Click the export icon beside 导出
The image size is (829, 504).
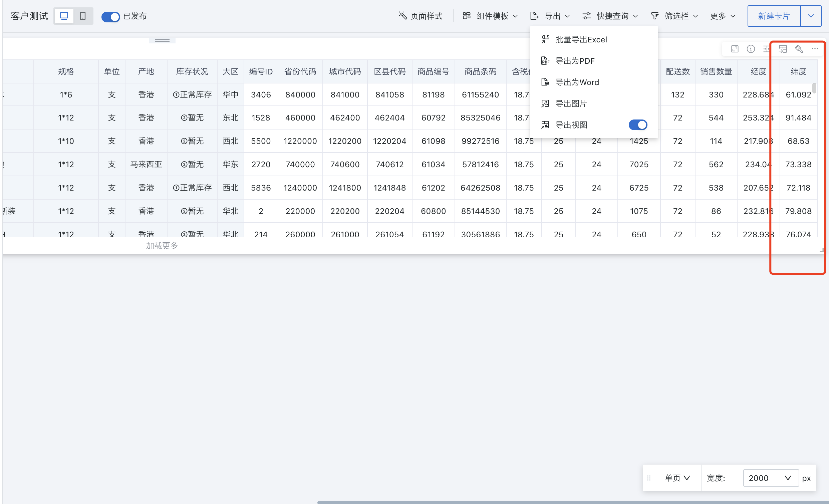(534, 16)
